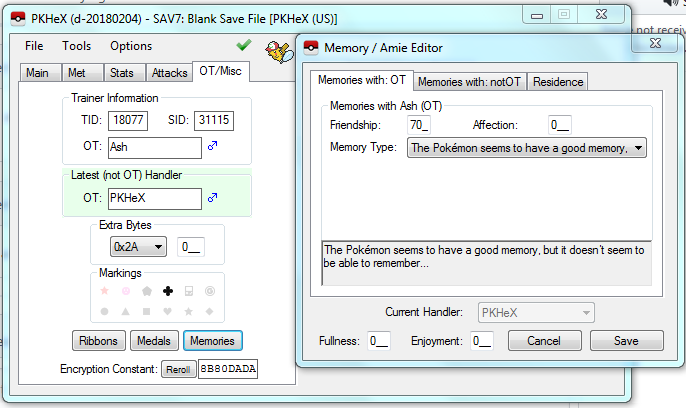Click the Encryption Constant field 8B80DADA
The width and height of the screenshot is (686, 408).
(228, 369)
